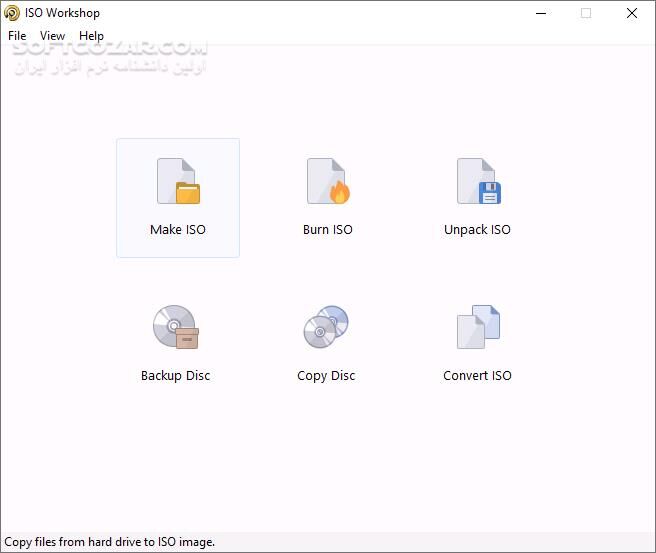656x553 pixels.
Task: Click the Make ISO folder document icon
Action: tap(178, 182)
